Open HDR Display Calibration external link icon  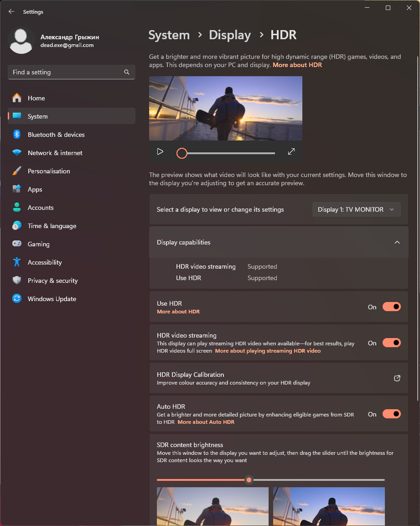[x=397, y=378]
